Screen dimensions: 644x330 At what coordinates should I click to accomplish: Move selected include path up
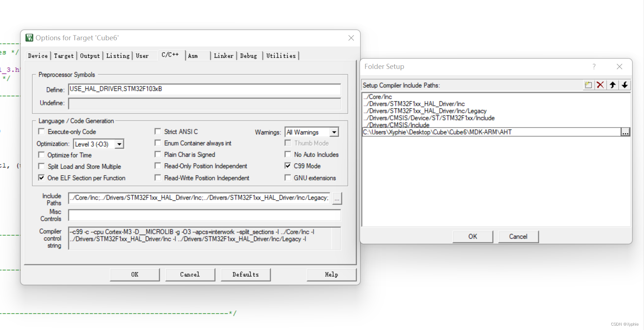point(612,85)
